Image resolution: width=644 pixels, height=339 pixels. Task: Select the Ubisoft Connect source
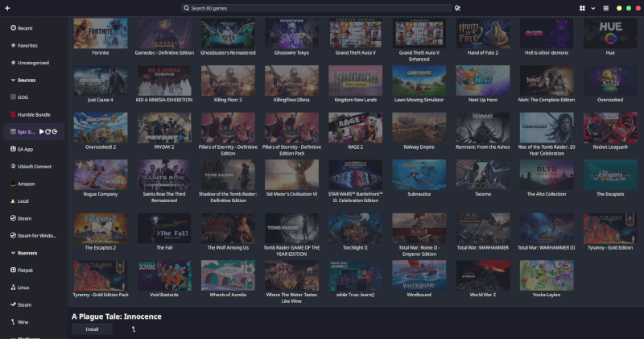(x=34, y=167)
